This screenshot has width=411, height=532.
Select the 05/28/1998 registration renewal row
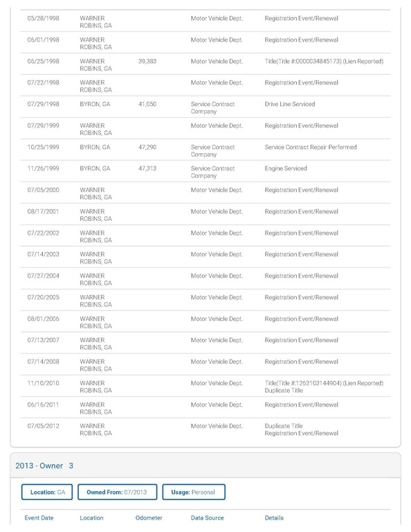click(x=205, y=21)
